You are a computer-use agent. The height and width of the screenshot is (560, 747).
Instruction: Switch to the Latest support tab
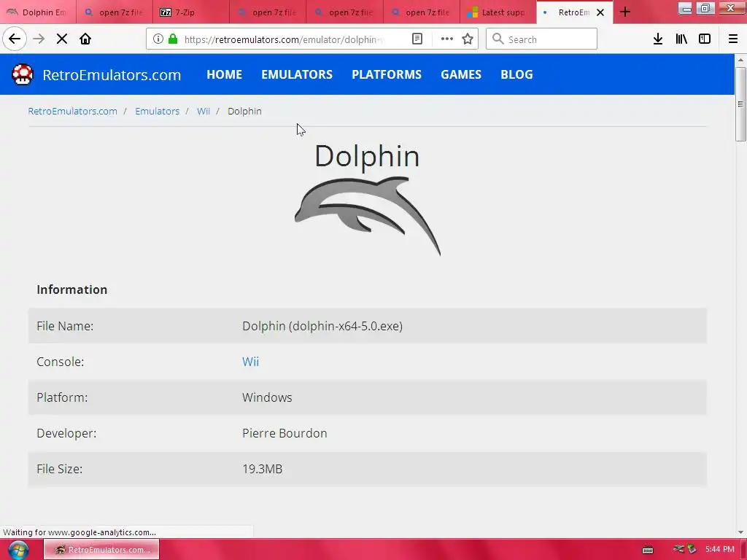[x=498, y=12]
